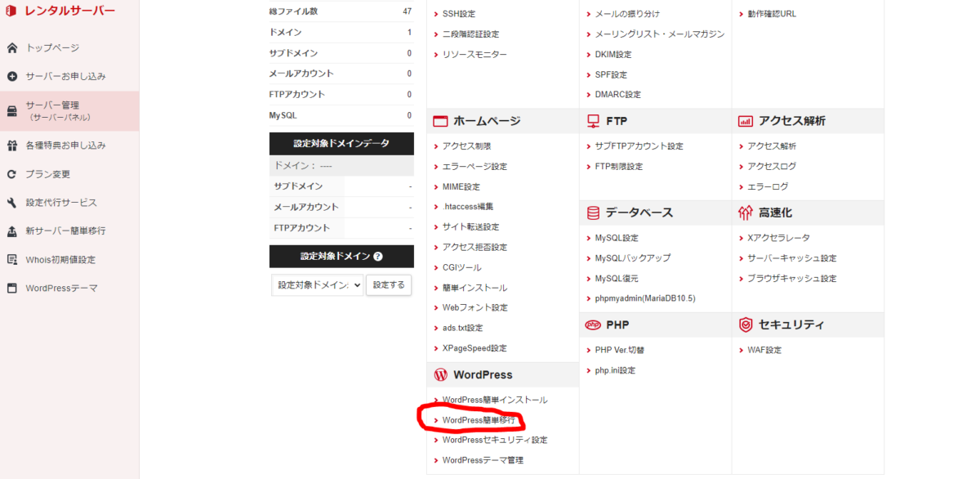980x479 pixels.
Task: Open the .htaccess編集 link
Action: pos(467,207)
